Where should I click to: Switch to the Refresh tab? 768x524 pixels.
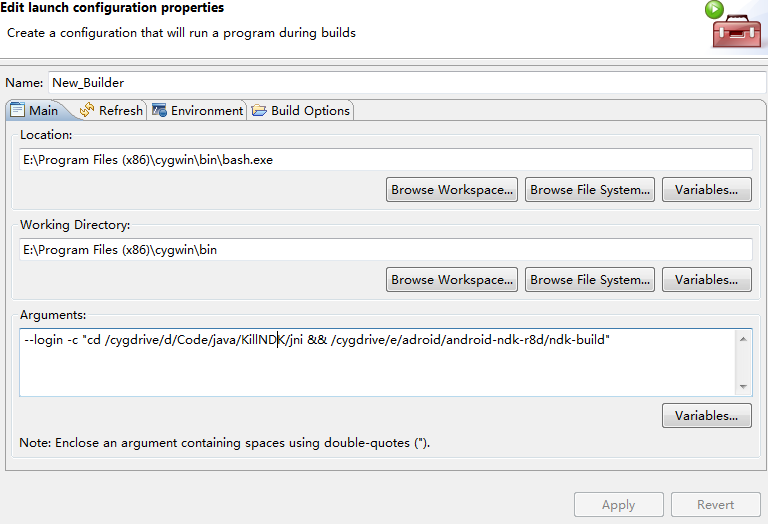120,110
